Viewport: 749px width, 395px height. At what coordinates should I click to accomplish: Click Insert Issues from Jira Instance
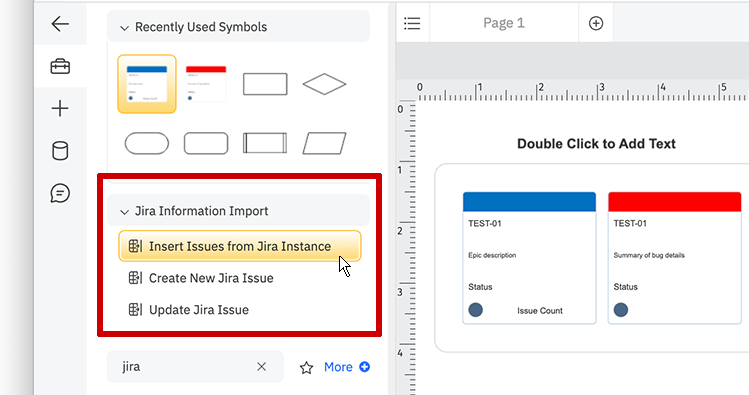(x=240, y=246)
